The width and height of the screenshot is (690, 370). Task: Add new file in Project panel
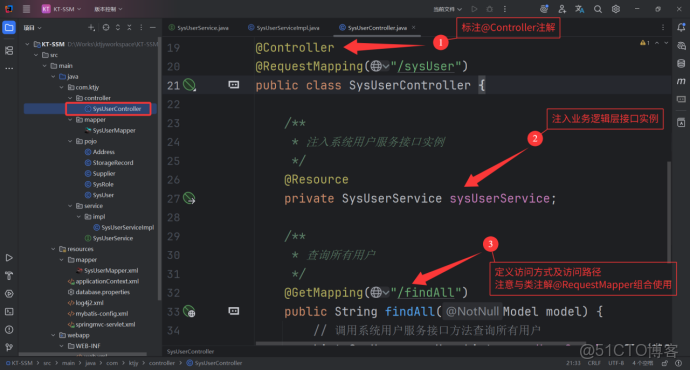click(x=91, y=28)
